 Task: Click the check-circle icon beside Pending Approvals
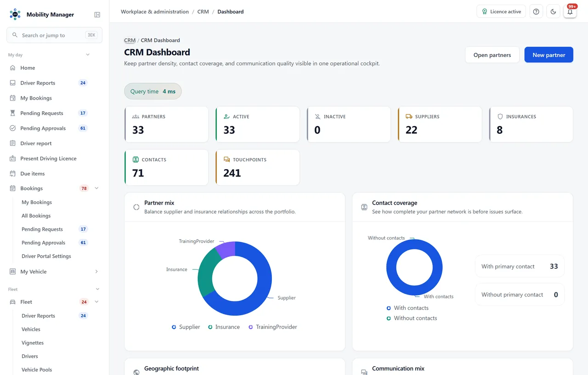[x=13, y=128]
